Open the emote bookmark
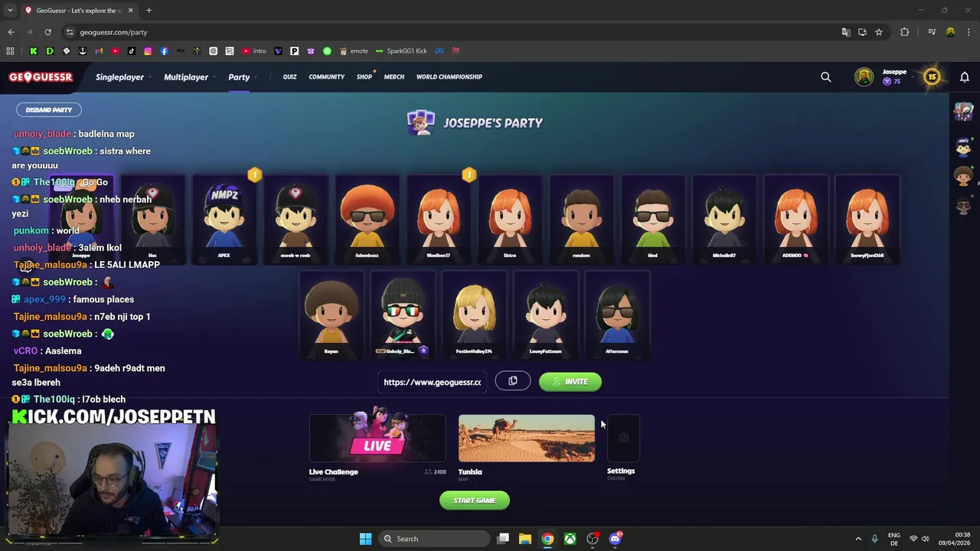 point(354,51)
